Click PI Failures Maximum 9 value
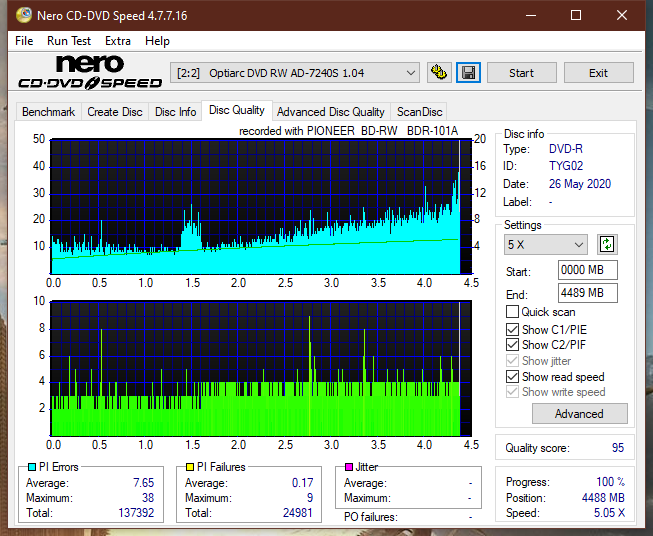Viewport: 653px width, 536px height. [x=310, y=498]
